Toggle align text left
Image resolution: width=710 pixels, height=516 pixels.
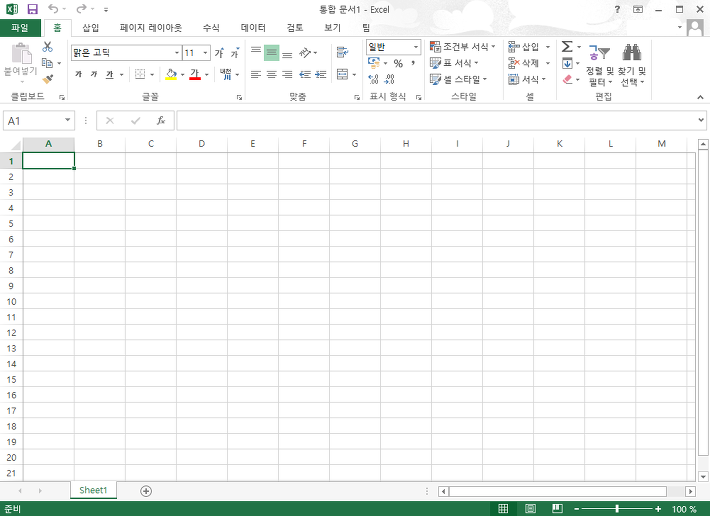256,74
